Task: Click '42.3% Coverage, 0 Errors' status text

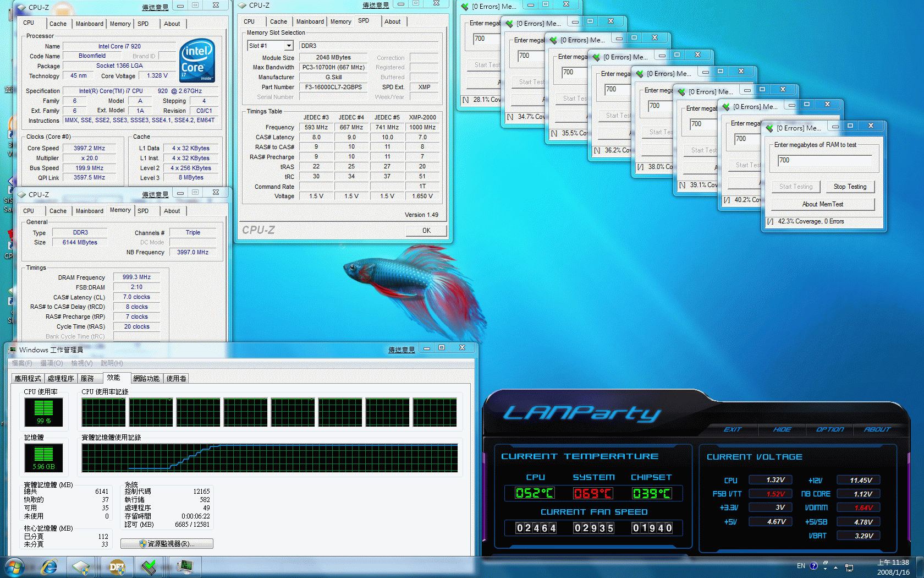Action: [811, 221]
